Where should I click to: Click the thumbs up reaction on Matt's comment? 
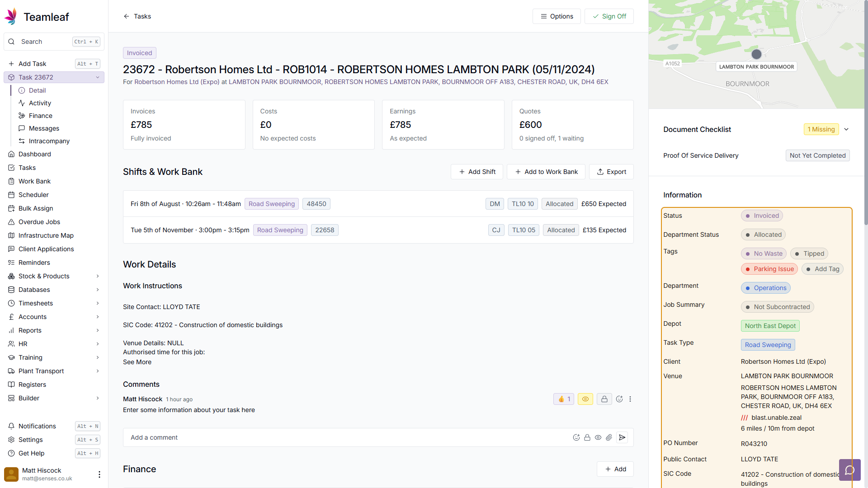click(x=564, y=399)
